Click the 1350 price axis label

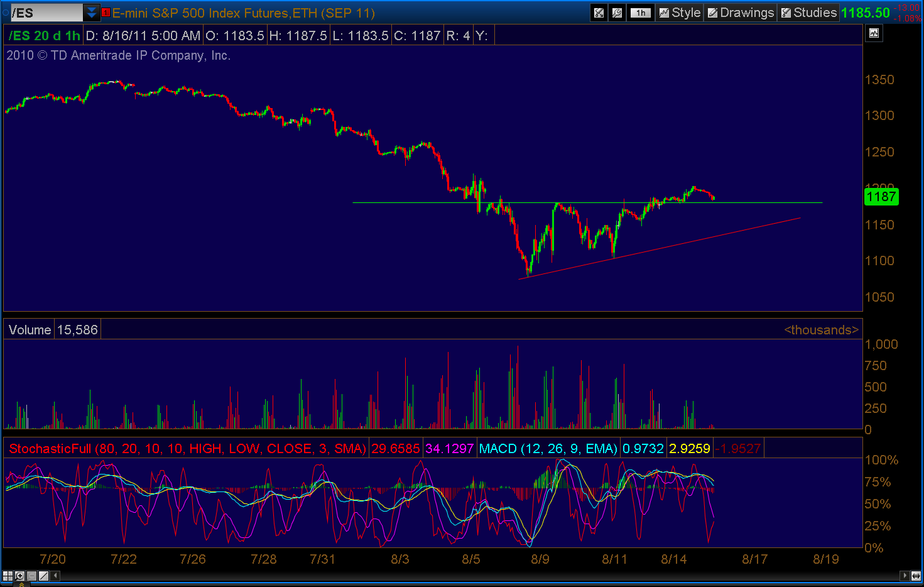pos(879,80)
